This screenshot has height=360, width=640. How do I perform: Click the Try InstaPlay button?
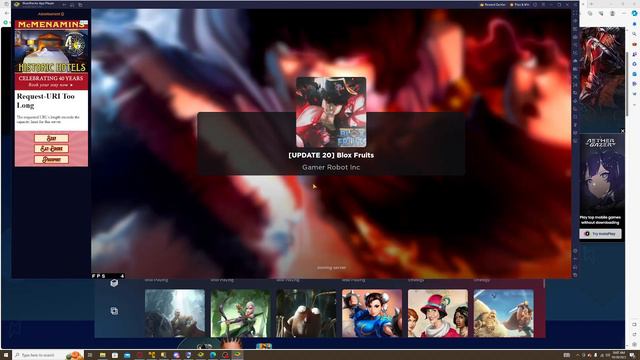click(600, 234)
